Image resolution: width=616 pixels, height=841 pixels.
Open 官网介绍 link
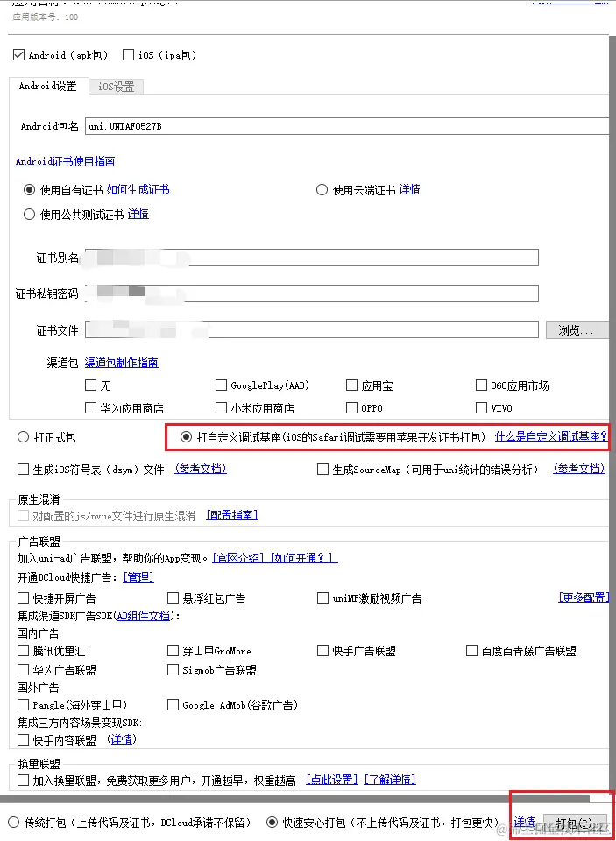point(238,558)
